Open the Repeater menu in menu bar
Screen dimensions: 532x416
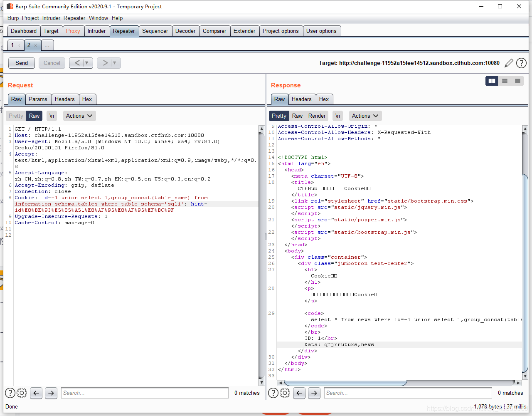click(x=74, y=18)
